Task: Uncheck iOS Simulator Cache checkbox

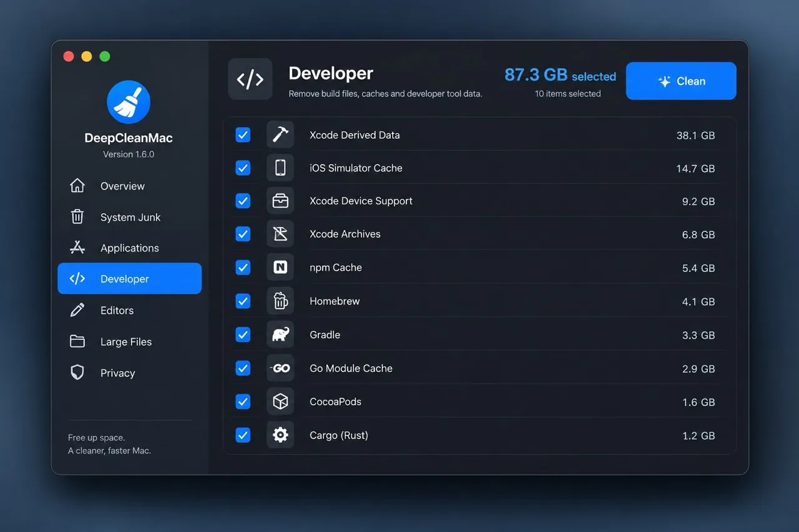Action: 243,168
